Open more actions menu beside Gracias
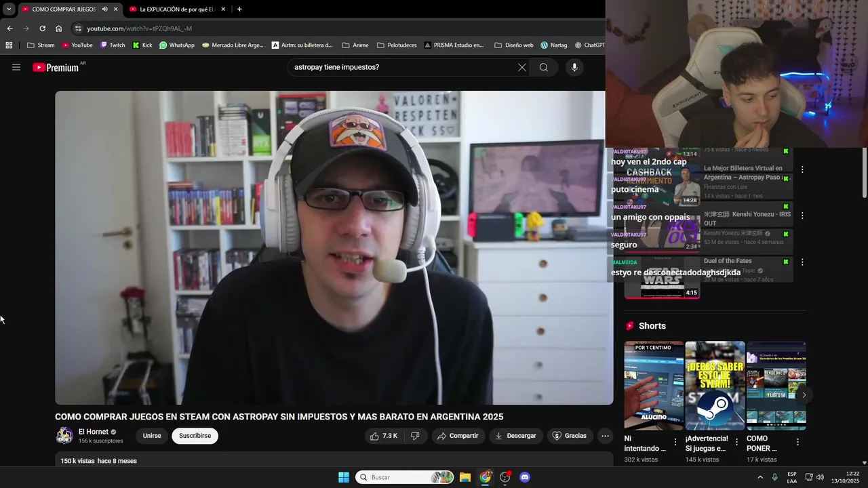The image size is (868, 488). (606, 436)
